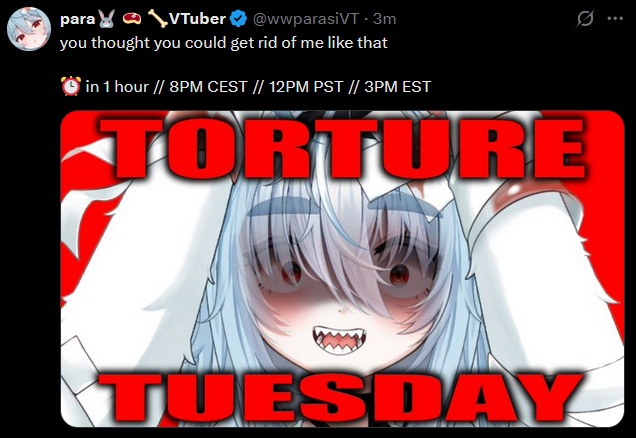
Task: Click the character's sharp-toothed mouth in image
Action: click(339, 339)
